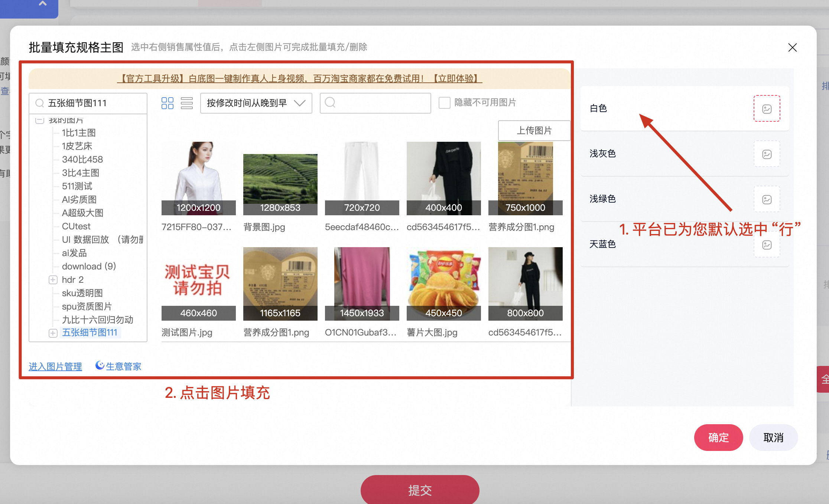Open the 九比十六回归勿动 folder
The height and width of the screenshot is (504, 829).
(98, 320)
